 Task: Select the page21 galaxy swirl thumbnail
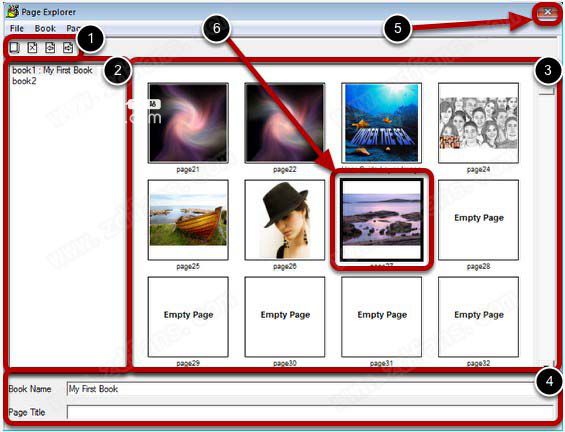(188, 123)
